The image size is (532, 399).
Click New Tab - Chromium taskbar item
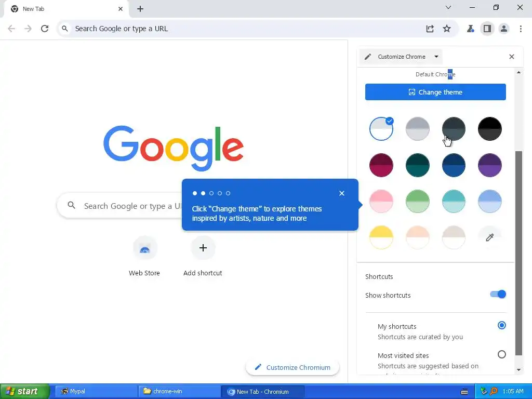click(263, 391)
